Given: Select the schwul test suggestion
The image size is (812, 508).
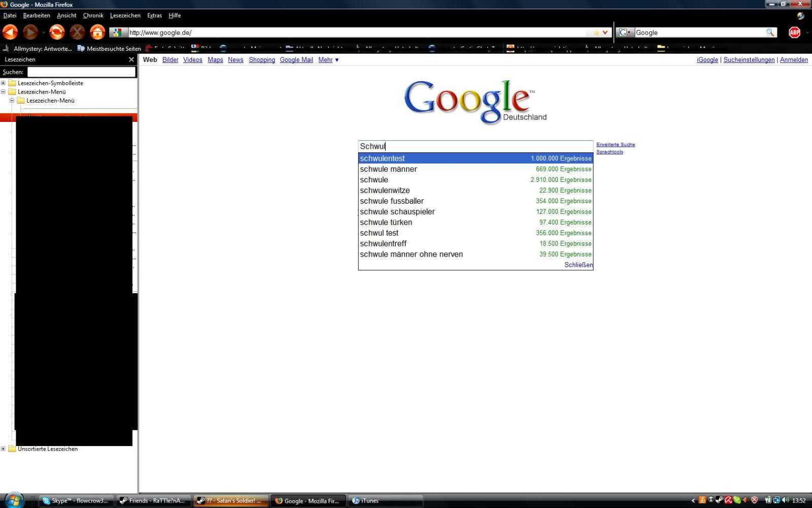Looking at the screenshot, I should [476, 233].
